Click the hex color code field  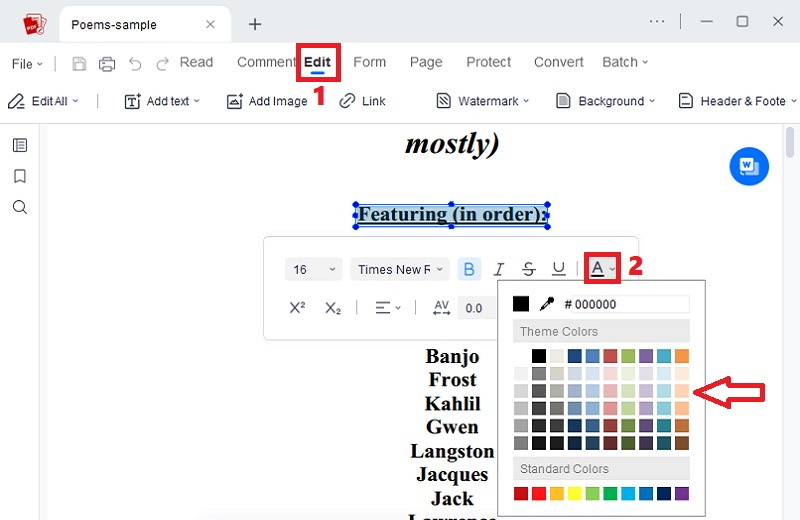click(630, 304)
